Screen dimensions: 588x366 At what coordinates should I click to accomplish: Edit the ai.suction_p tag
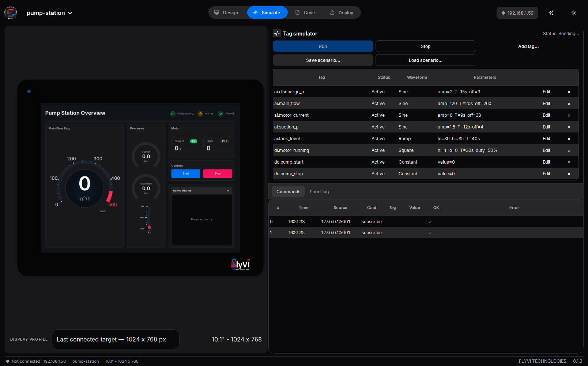[546, 127]
